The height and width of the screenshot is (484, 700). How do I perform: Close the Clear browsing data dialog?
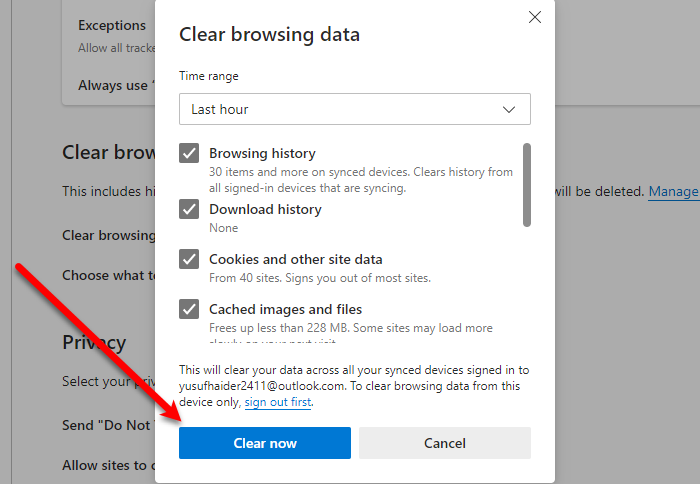(535, 17)
